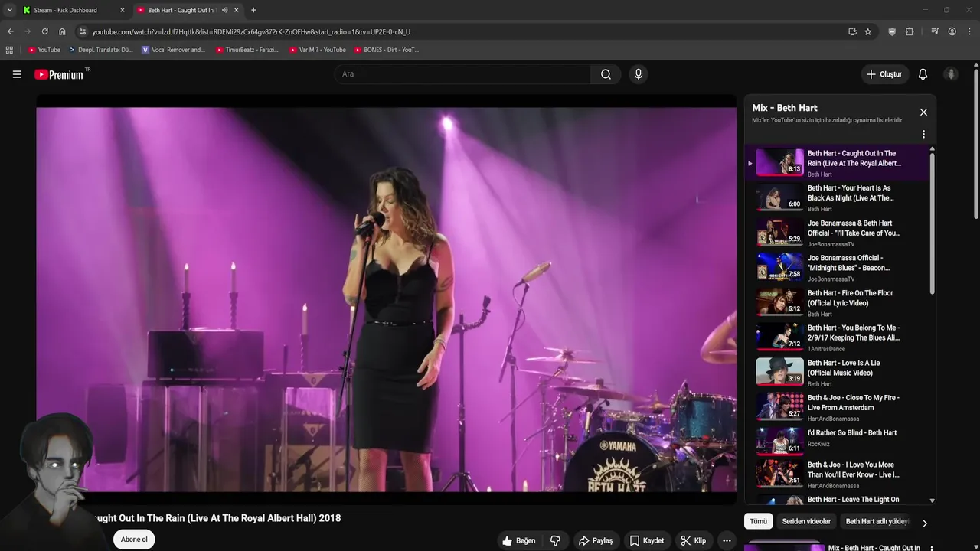The image size is (980, 551).
Task: Close the Stream - Kick Dashboard tab
Action: pos(122,10)
